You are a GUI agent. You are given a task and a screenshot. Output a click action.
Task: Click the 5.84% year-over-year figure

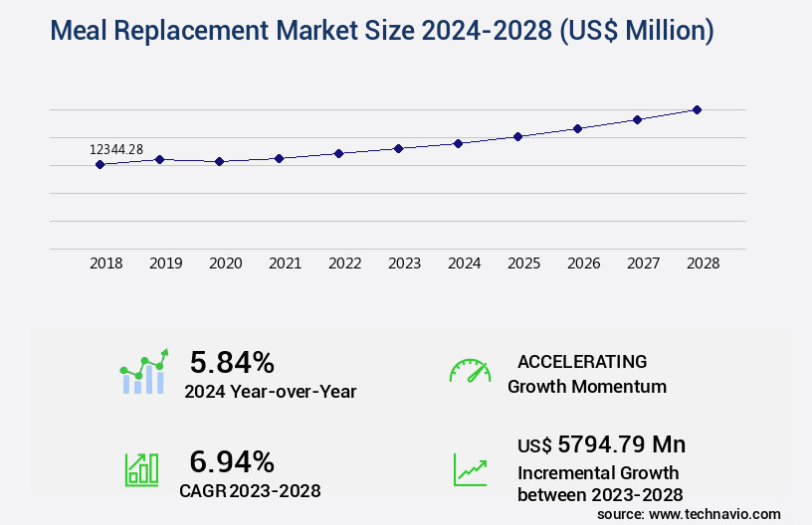pyautogui.click(x=232, y=362)
